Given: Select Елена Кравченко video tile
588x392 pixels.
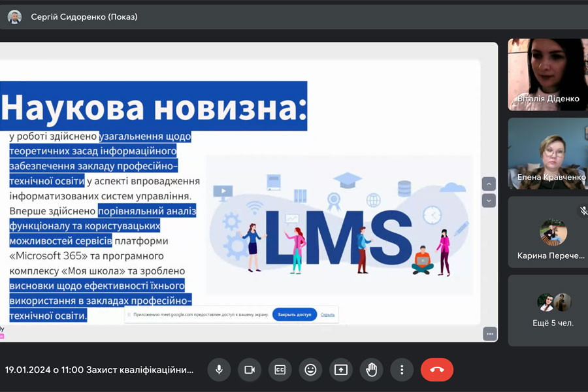Looking at the screenshot, I should (x=548, y=154).
